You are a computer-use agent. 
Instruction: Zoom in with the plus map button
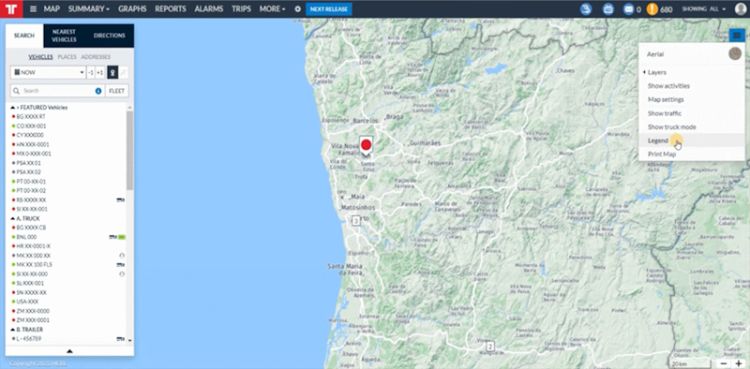[x=739, y=364]
